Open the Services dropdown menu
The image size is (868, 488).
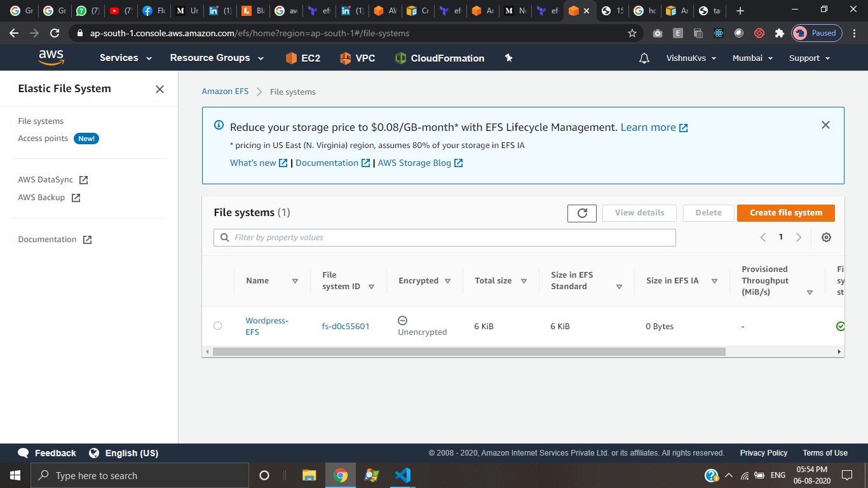(x=126, y=58)
